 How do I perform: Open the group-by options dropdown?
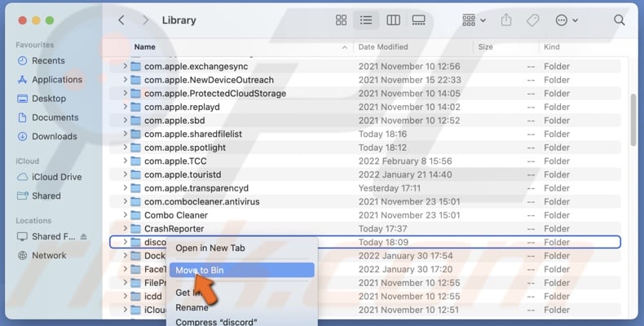point(474,20)
